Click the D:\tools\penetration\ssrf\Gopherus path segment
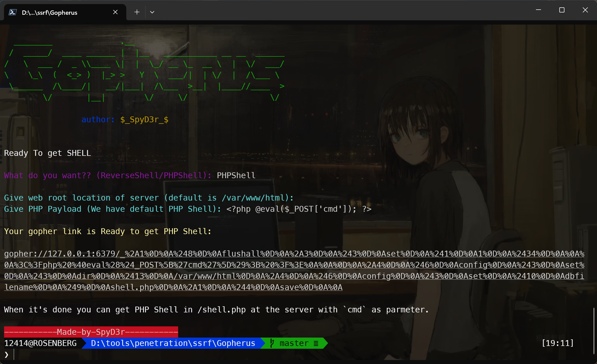The height and width of the screenshot is (364, 597). [x=173, y=343]
